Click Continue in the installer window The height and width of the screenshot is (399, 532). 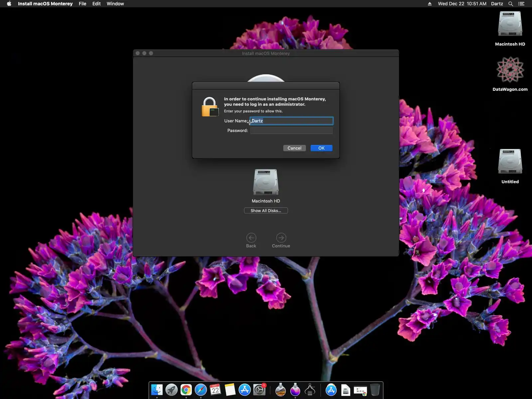pyautogui.click(x=281, y=240)
